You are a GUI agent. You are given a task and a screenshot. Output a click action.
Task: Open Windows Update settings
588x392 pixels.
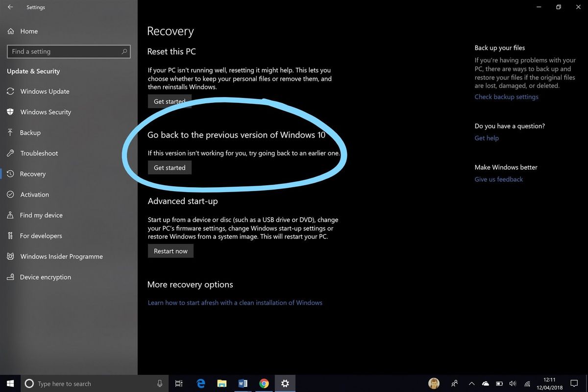pos(45,91)
